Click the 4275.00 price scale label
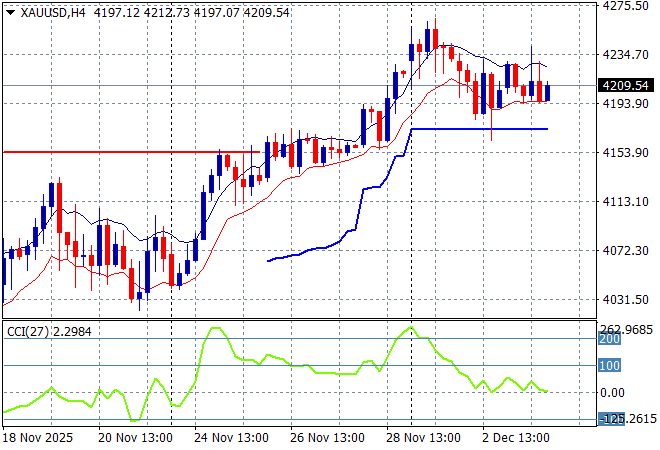Image resolution: width=660 pixels, height=450 pixels. pos(626,6)
